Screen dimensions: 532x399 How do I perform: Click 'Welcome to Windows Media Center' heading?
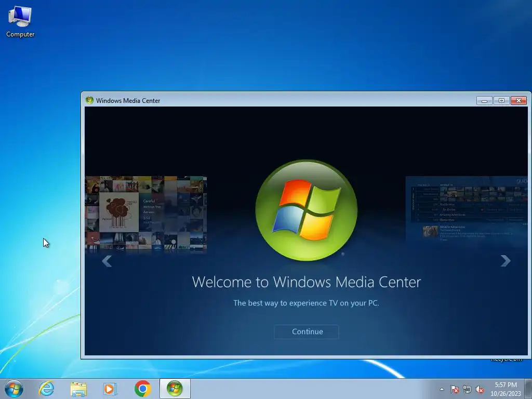tap(307, 282)
